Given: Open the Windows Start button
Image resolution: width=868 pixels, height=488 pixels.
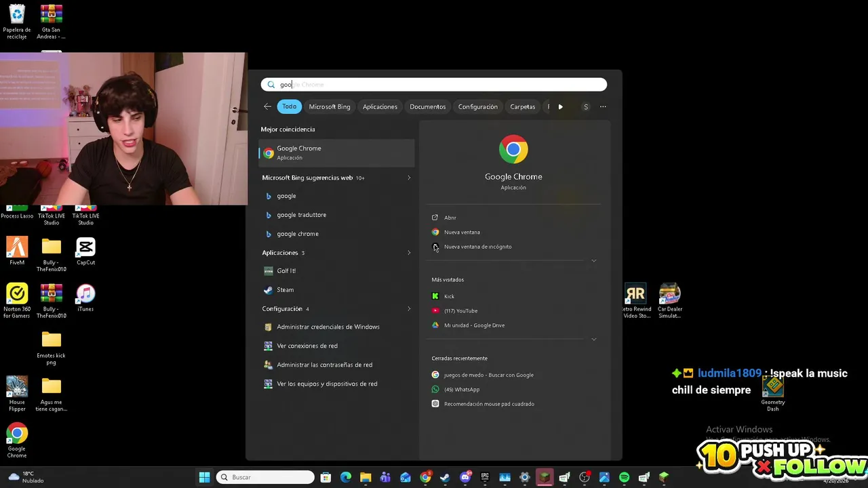Looking at the screenshot, I should 204,477.
